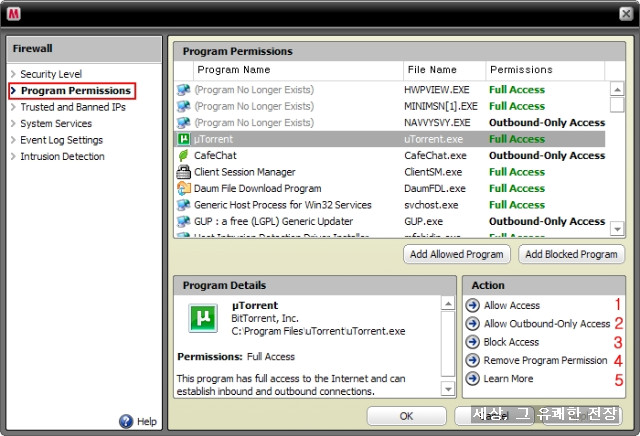Click the NAVVYSVY.EXE file name cell
This screenshot has height=436, width=640.
[437, 122]
